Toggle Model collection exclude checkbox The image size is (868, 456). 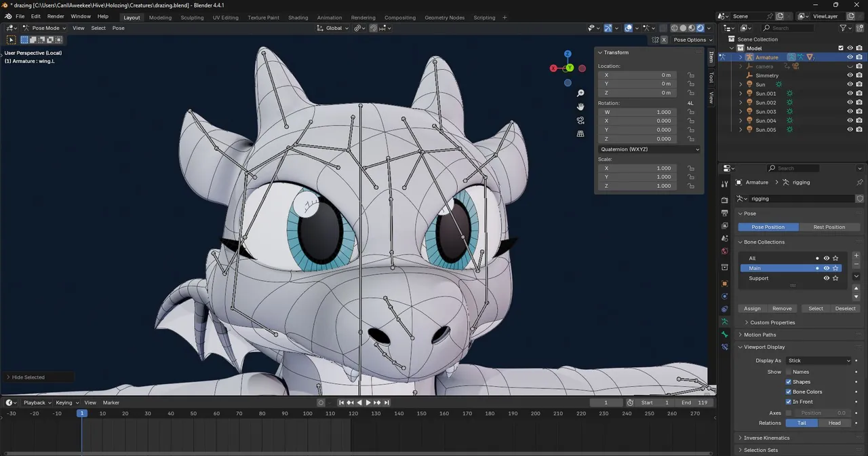coord(841,48)
